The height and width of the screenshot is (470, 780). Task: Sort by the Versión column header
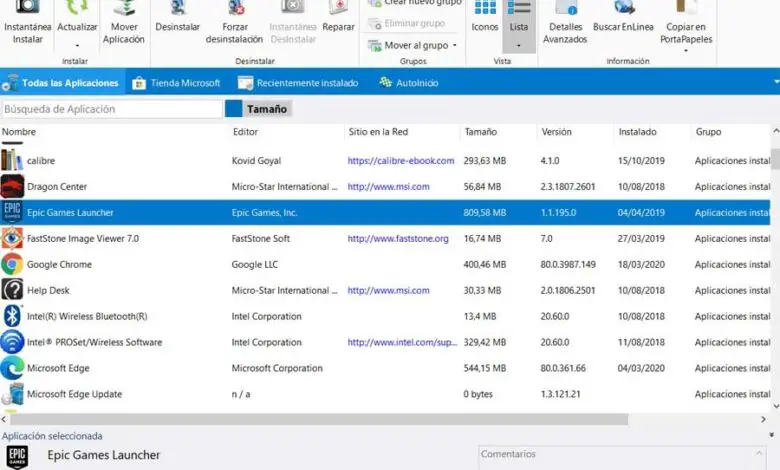(x=556, y=132)
